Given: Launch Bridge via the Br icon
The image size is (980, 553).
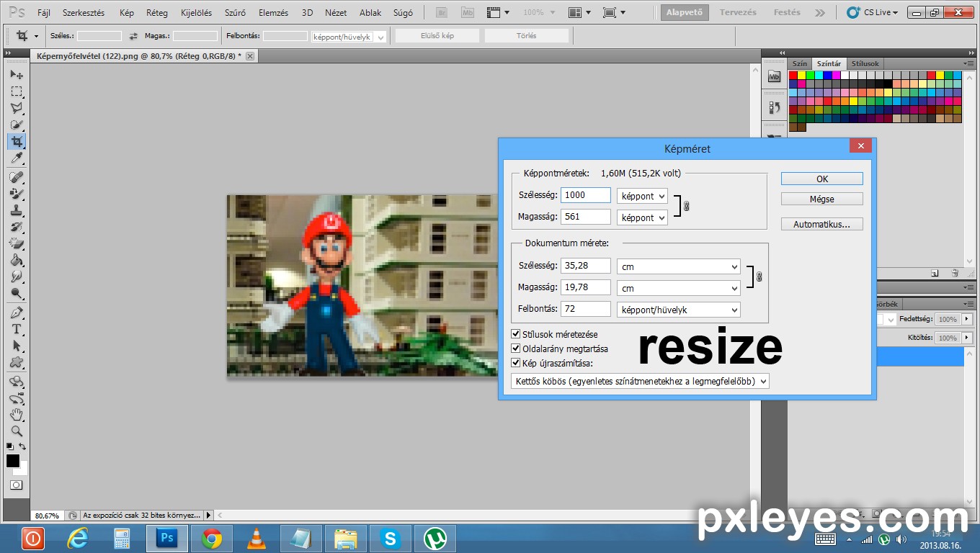Looking at the screenshot, I should pyautogui.click(x=442, y=13).
